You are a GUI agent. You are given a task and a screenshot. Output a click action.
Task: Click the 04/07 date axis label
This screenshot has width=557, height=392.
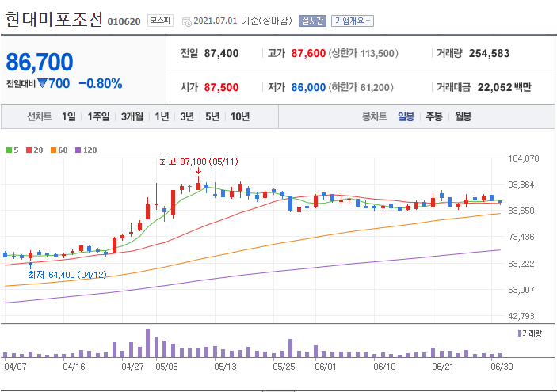pos(15,367)
